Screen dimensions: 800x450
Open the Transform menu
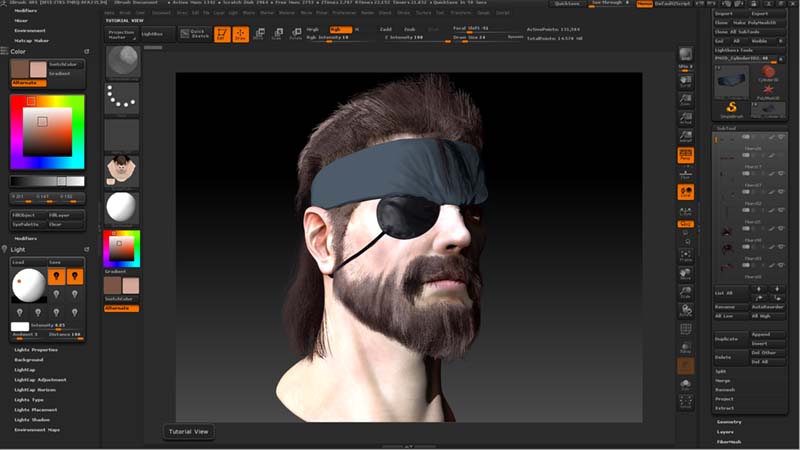pyautogui.click(x=461, y=13)
